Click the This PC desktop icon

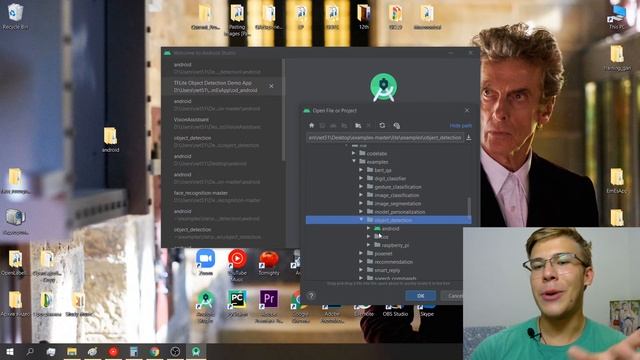(x=616, y=17)
